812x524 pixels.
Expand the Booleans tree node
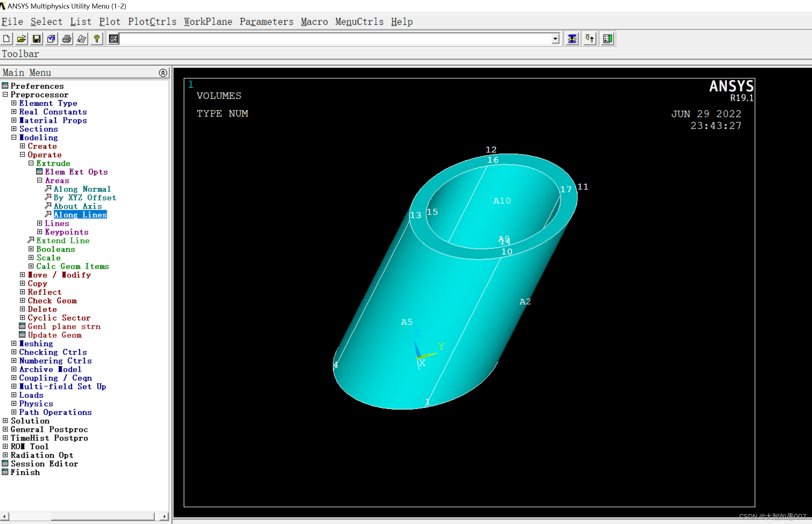31,249
